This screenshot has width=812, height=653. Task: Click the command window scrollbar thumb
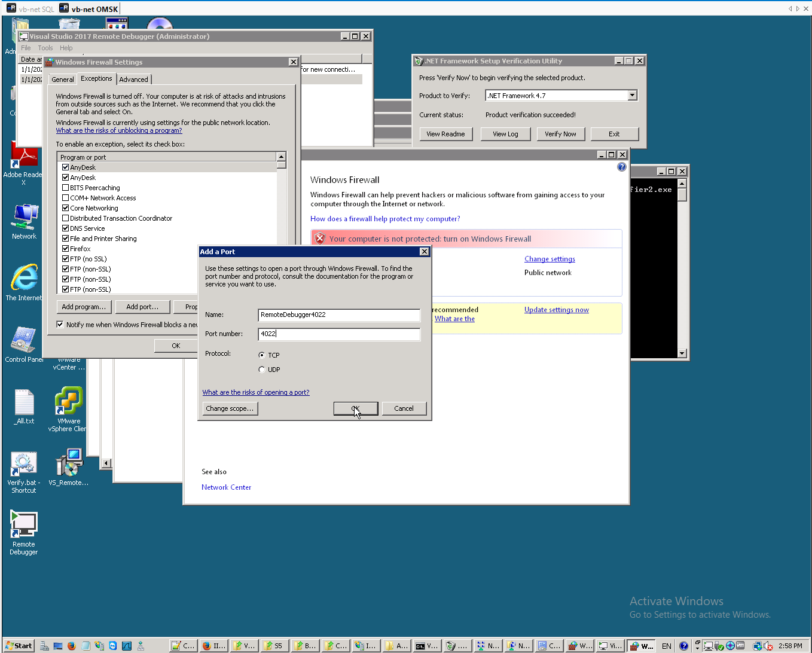[682, 194]
